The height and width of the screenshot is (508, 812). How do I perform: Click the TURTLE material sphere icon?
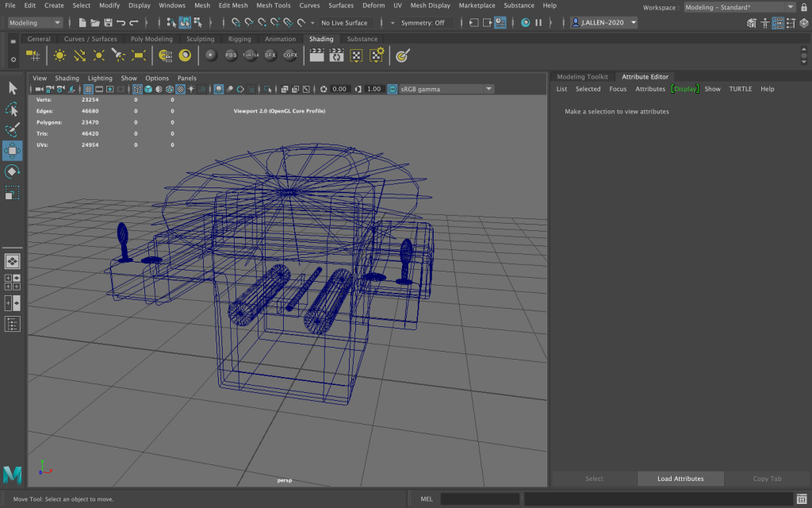pos(251,56)
